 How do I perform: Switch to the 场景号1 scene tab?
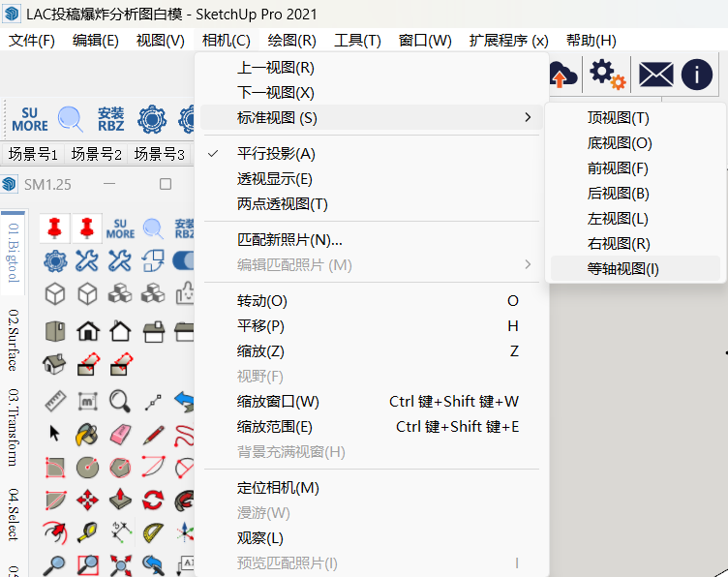(x=33, y=154)
